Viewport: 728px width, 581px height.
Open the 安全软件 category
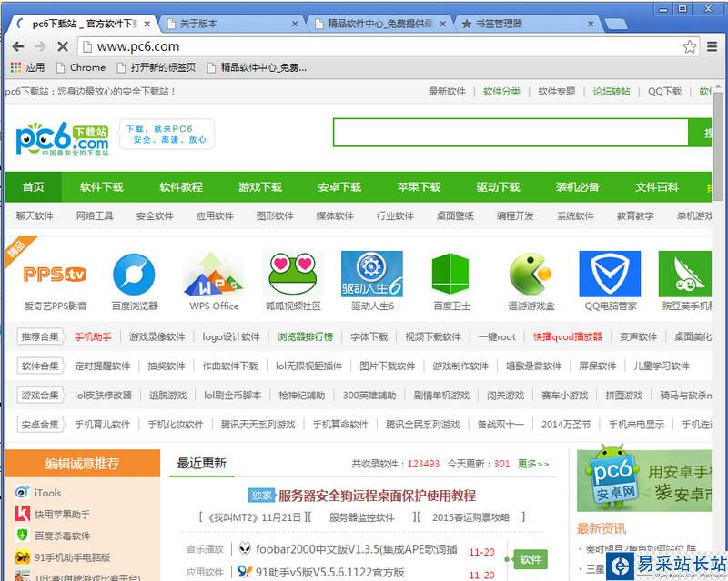pyautogui.click(x=155, y=215)
